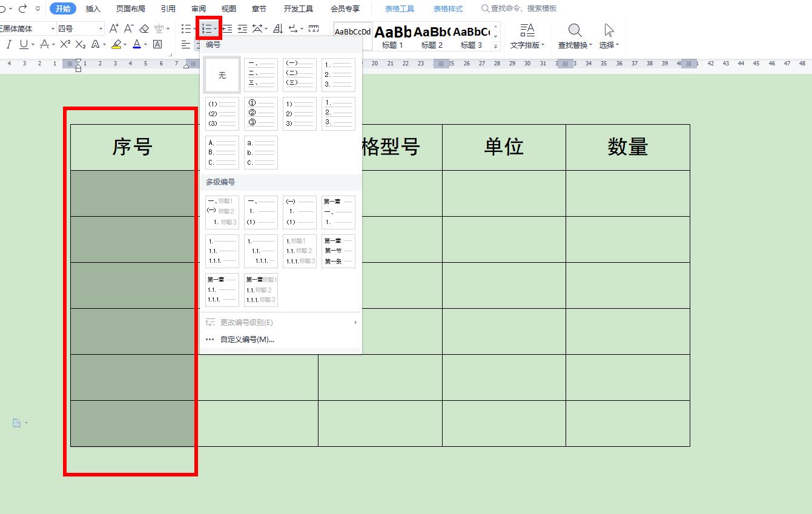
Task: Click the clear formatting eraser icon
Action: click(144, 28)
